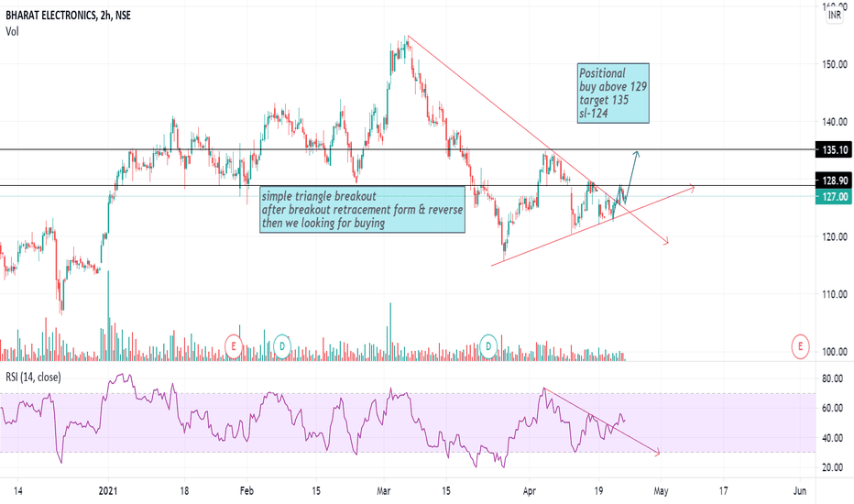The image size is (854, 504).
Task: Click the Mar date label on time axis
Action: (383, 491)
